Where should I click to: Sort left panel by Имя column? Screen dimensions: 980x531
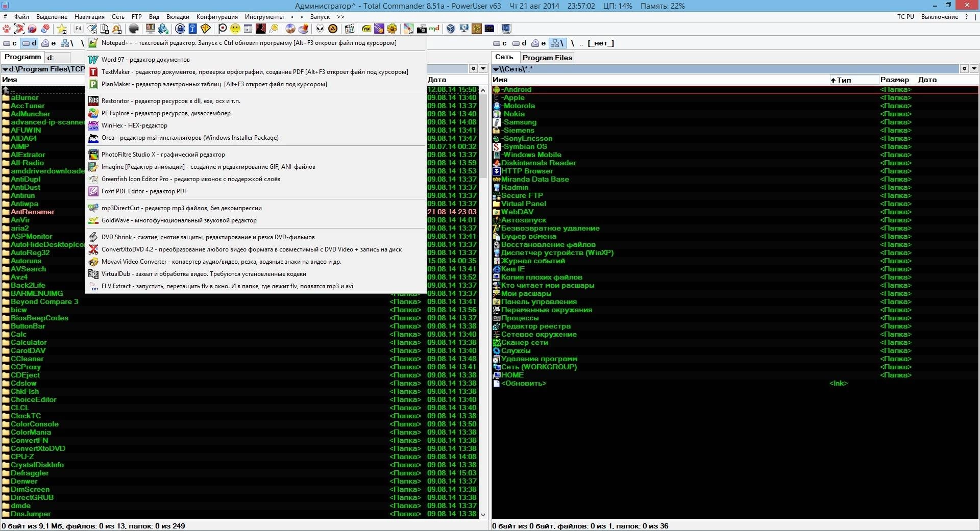point(43,80)
